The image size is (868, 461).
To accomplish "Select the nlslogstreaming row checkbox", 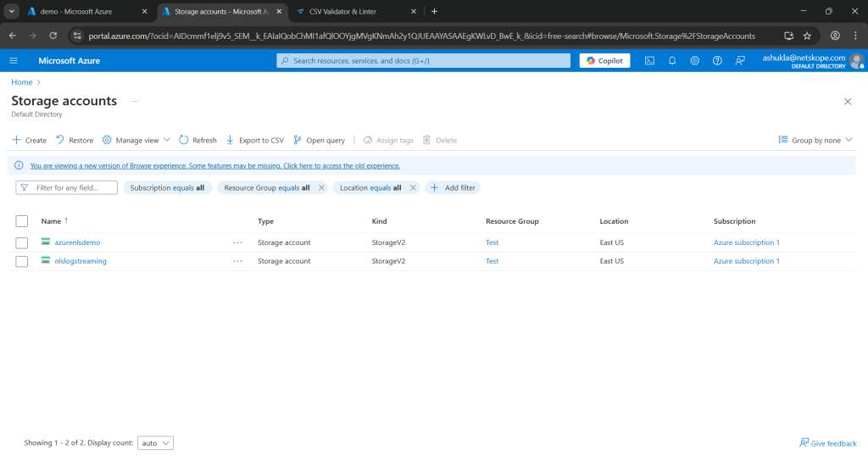I will click(21, 261).
